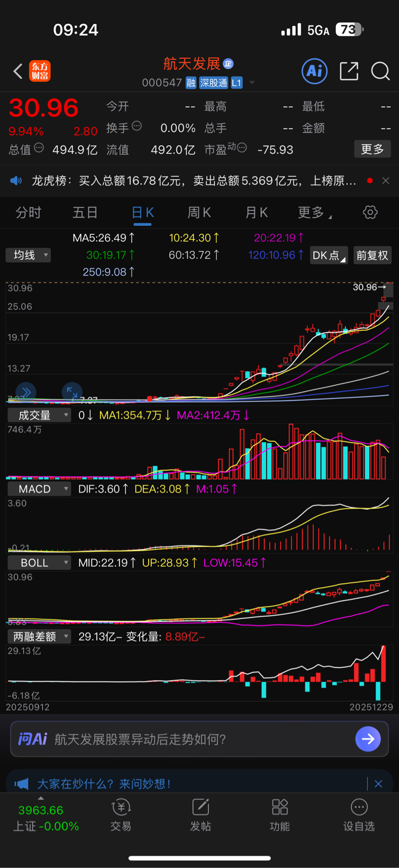Tap the 10:24.30 moving average value
This screenshot has width=399, height=868.
(x=194, y=238)
